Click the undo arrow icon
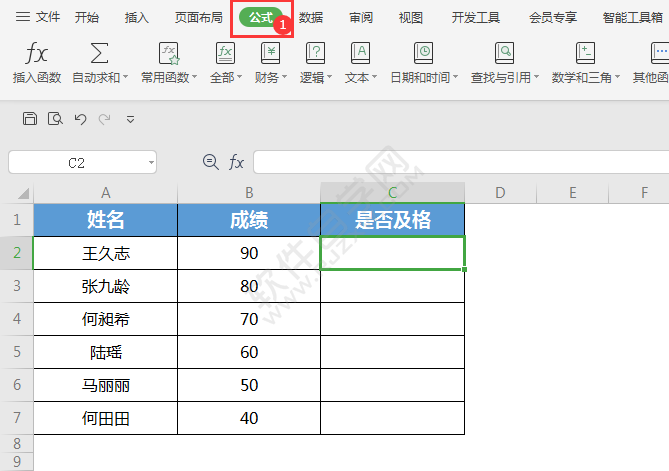This screenshot has height=471, width=669. (x=80, y=119)
